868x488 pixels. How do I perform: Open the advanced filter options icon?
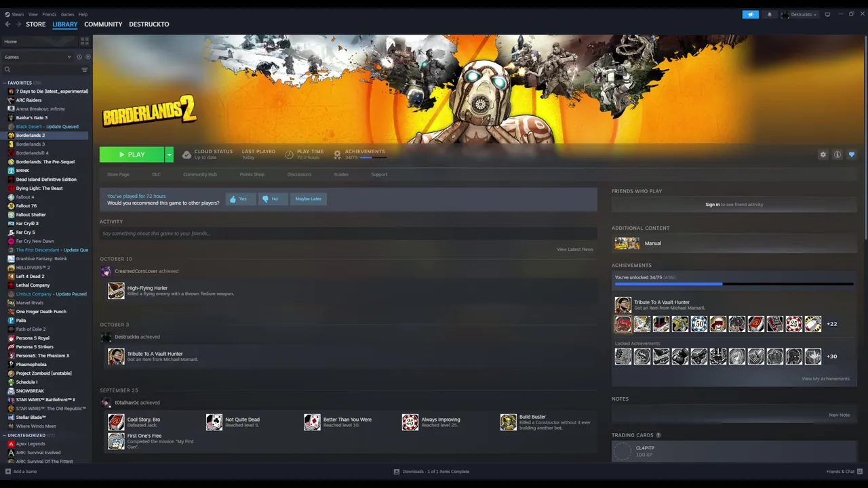[85, 70]
